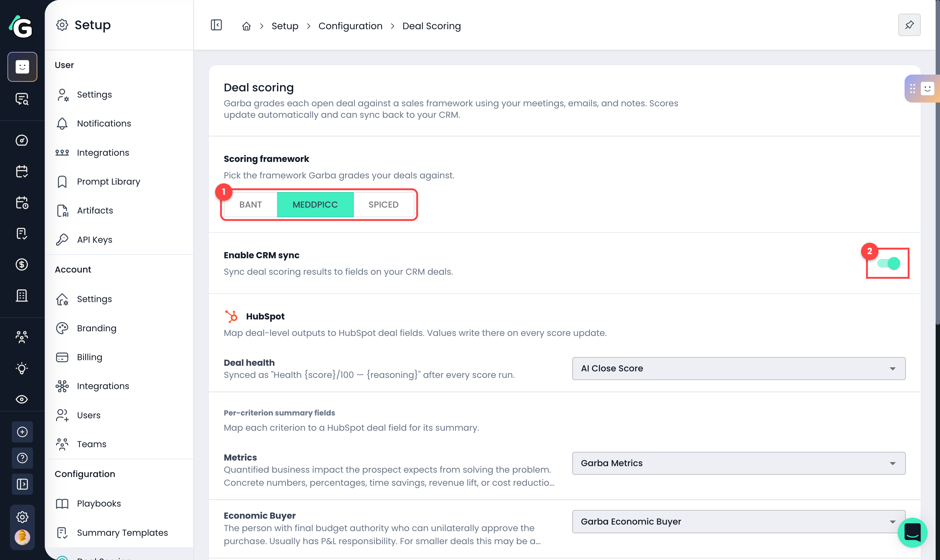Select the BANT framework
This screenshot has width=940, height=560.
click(x=250, y=204)
